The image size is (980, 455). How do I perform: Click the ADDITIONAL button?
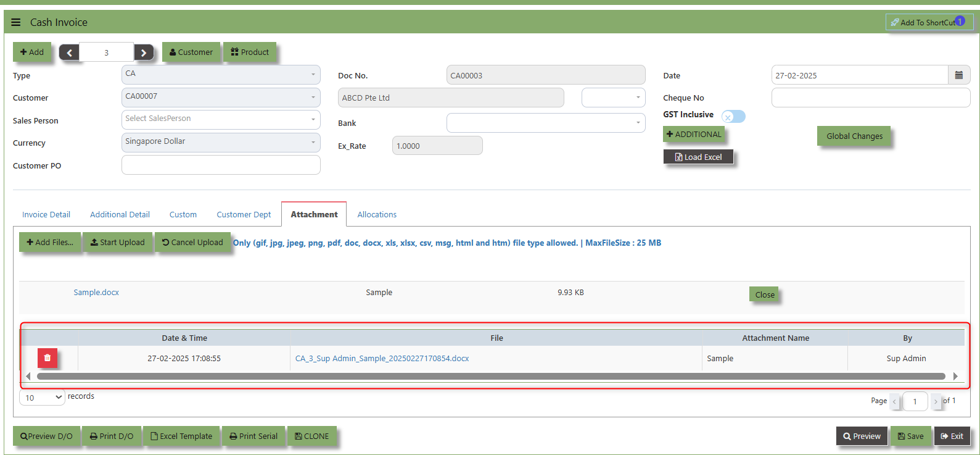694,134
